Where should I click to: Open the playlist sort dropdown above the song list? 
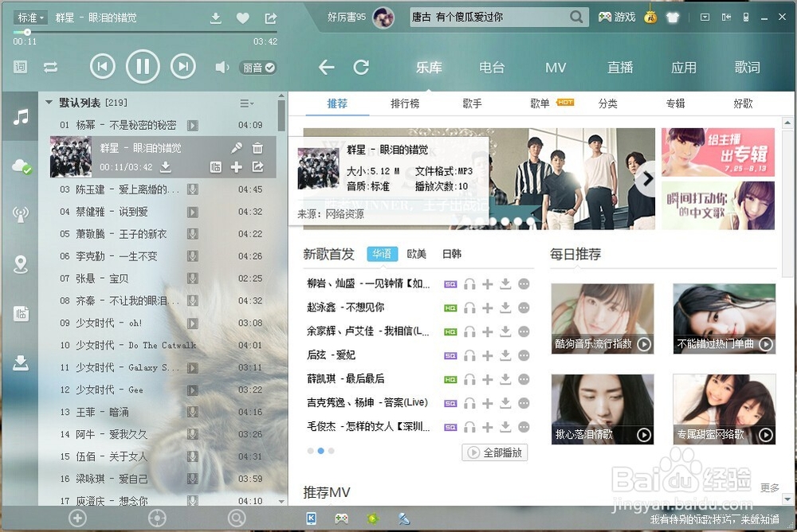click(243, 102)
